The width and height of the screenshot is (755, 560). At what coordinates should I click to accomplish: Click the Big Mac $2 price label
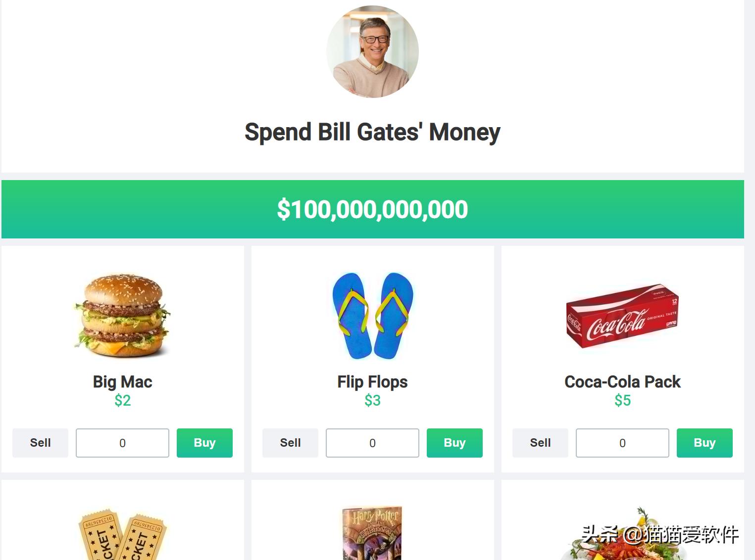(122, 400)
